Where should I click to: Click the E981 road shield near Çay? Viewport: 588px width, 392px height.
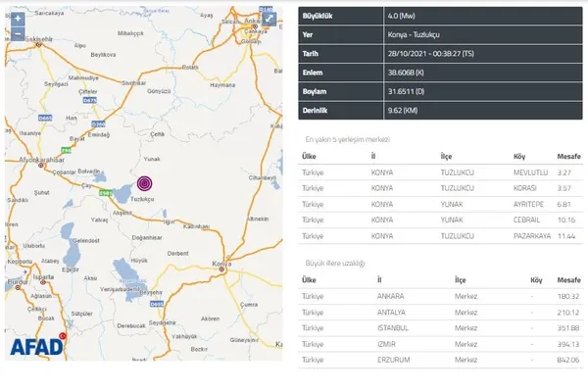point(106,193)
